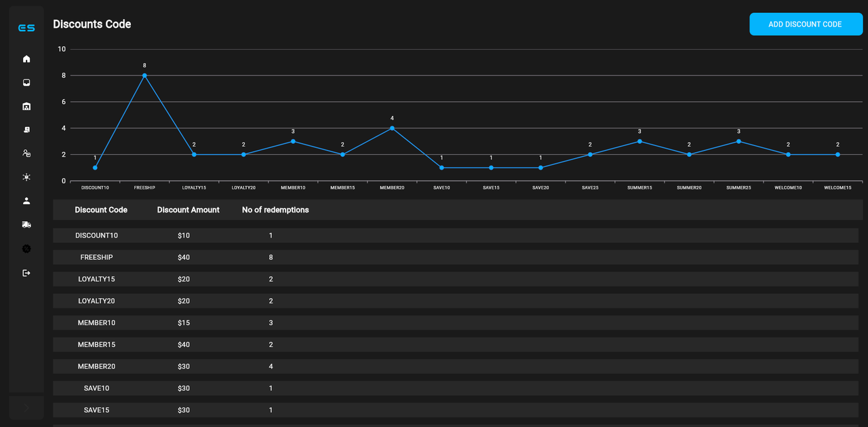The image size is (868, 427).
Task: Open the sun-shaped settings icon
Action: tap(26, 177)
